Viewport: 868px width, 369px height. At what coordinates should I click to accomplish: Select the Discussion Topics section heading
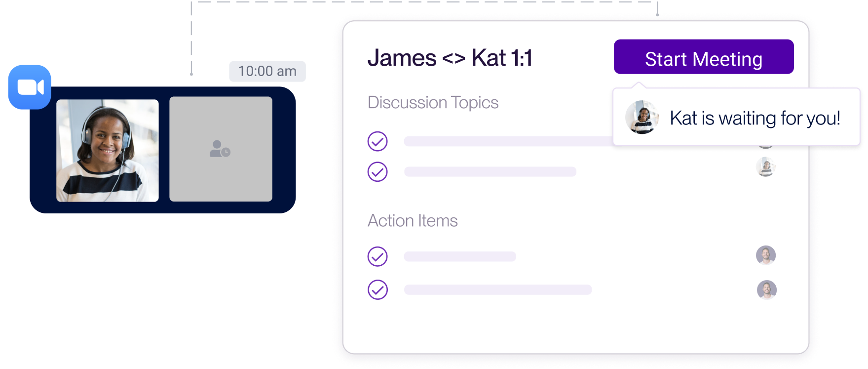433,102
